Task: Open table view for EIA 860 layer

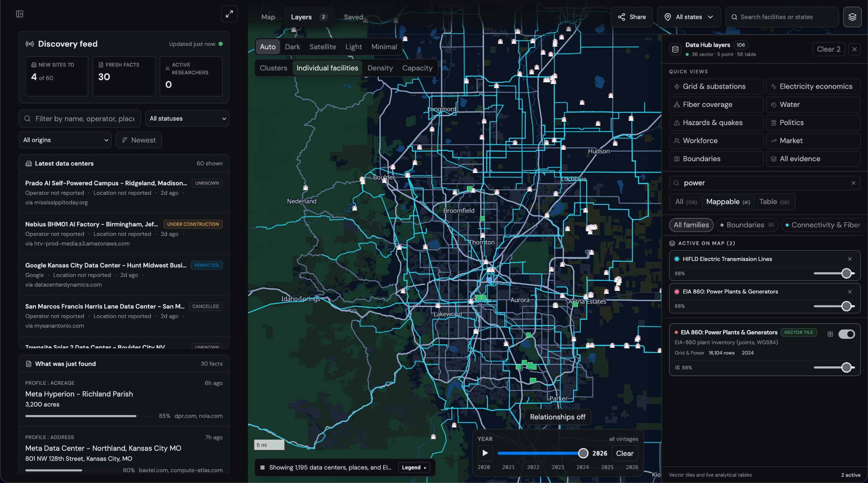Action: [830, 334]
